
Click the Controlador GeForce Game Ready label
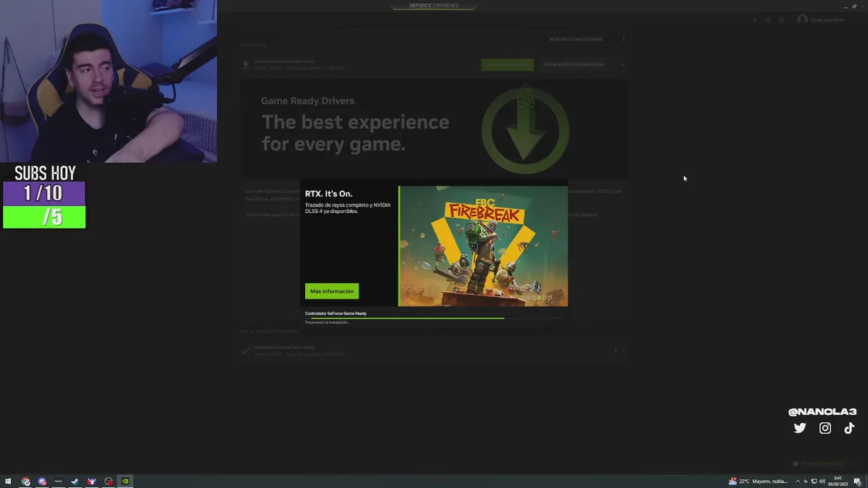click(x=336, y=313)
